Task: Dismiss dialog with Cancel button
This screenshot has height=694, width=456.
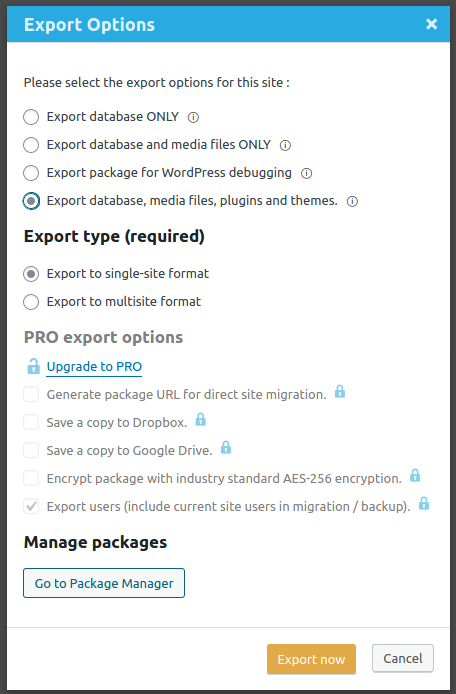Action: tap(403, 658)
